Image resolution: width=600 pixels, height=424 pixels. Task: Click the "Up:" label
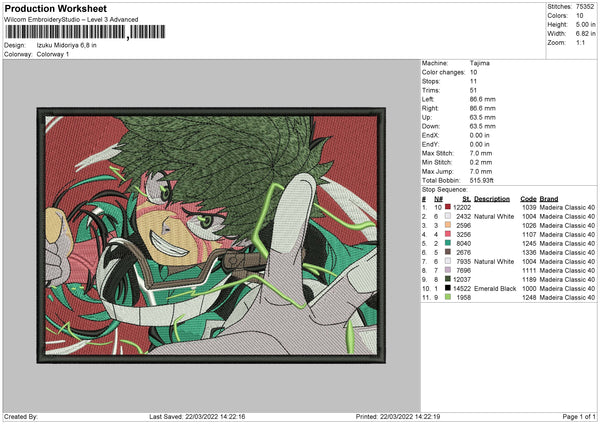tap(427, 117)
